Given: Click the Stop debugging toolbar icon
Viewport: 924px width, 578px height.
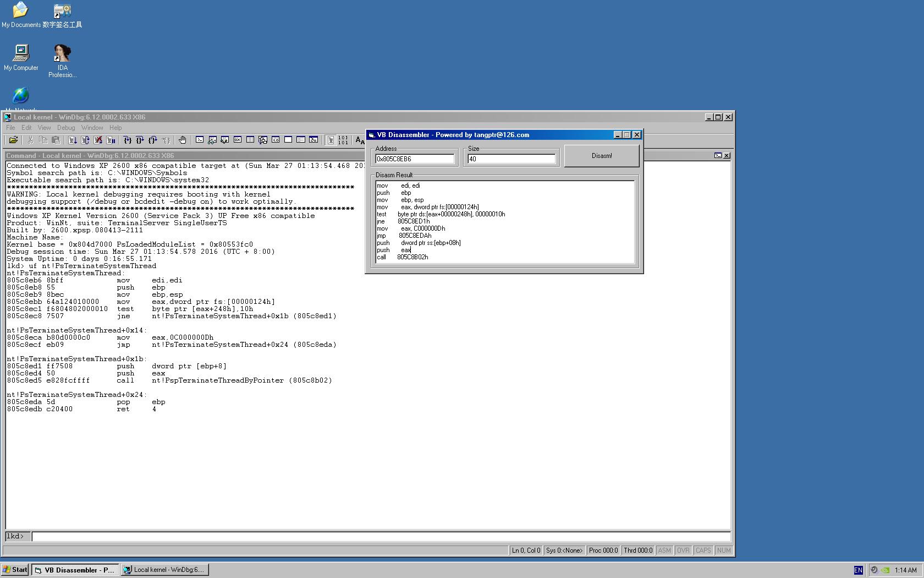Looking at the screenshot, I should [98, 140].
